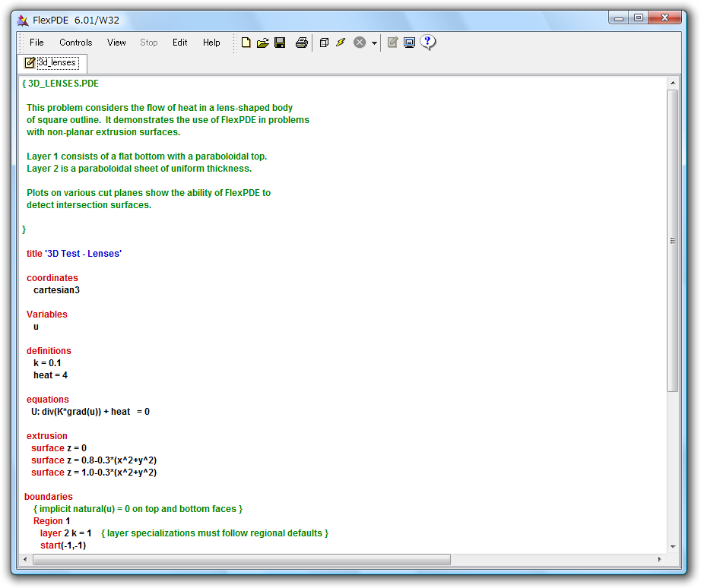The image size is (701, 588).
Task: Click the 'This problem considers the flow of heat' line
Action: 159,108
